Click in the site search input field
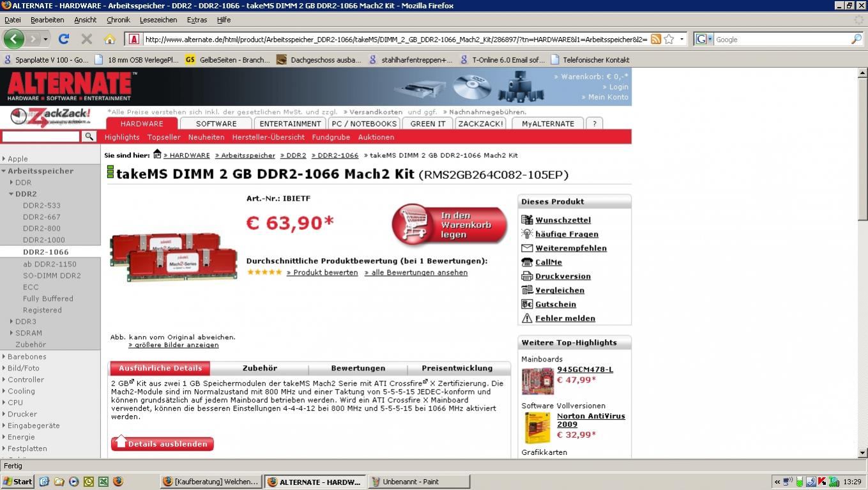The width and height of the screenshot is (868, 490). [41, 136]
